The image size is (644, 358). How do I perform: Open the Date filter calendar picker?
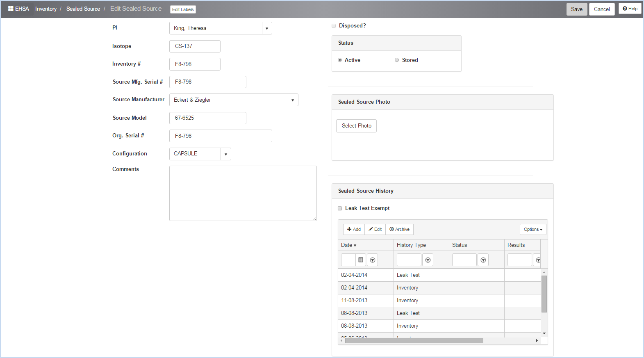[361, 260]
